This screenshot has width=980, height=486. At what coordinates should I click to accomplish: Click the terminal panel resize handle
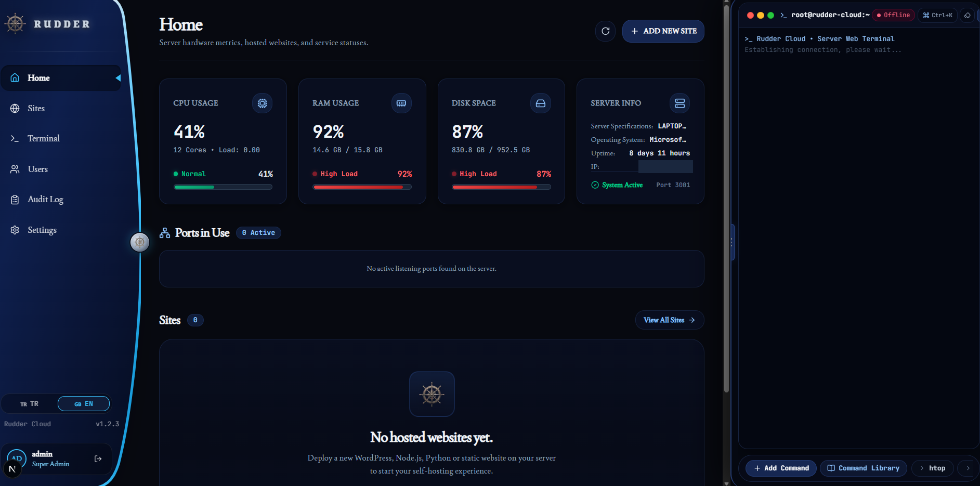[x=732, y=242]
